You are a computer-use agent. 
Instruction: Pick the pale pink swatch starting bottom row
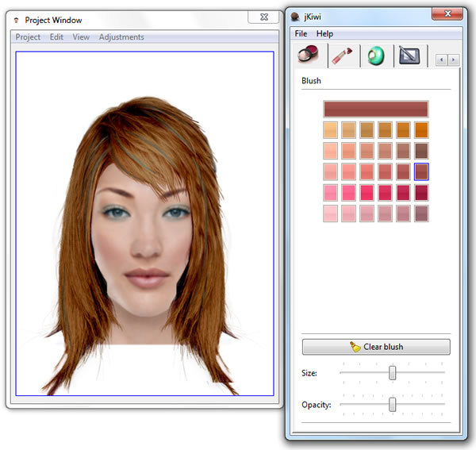point(330,213)
